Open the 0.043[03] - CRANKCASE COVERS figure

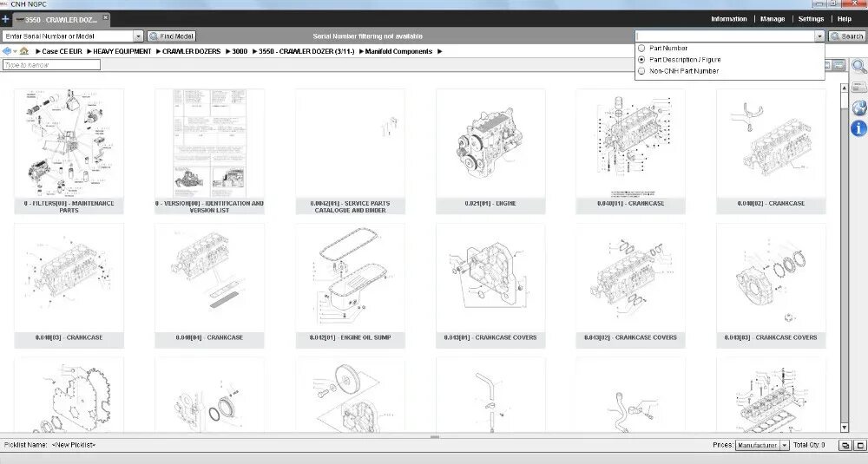point(771,285)
